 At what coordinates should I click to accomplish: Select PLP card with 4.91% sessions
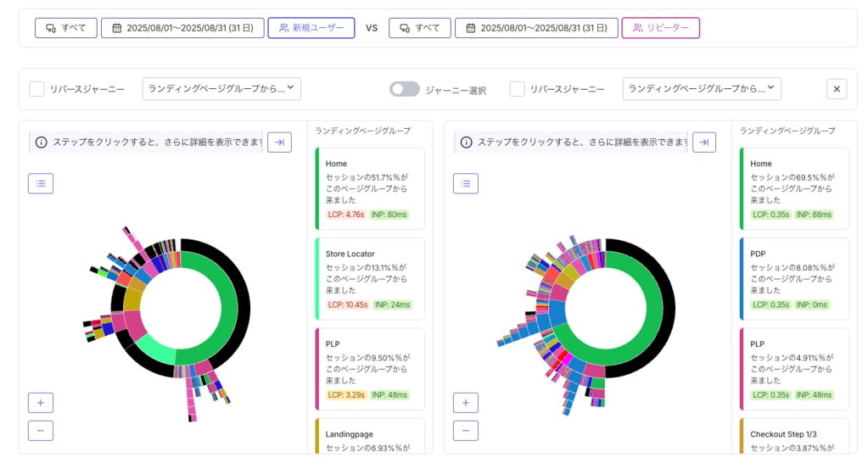tap(794, 369)
